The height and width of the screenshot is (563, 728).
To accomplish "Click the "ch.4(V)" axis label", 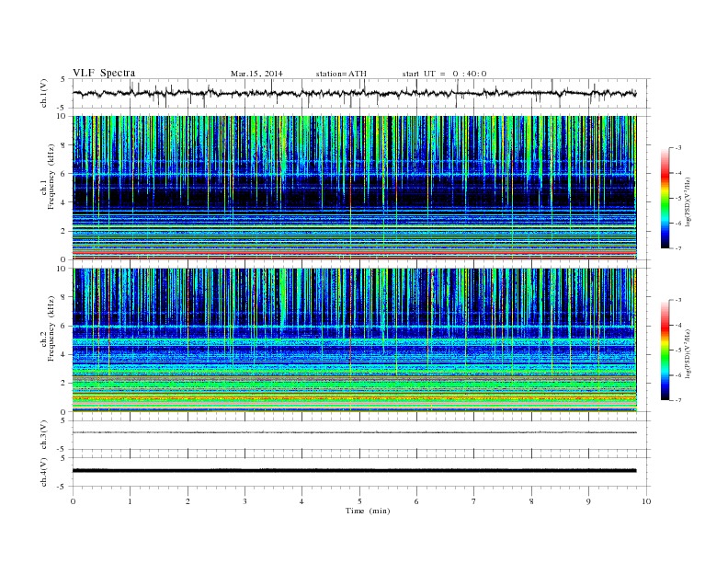I will click(x=44, y=472).
